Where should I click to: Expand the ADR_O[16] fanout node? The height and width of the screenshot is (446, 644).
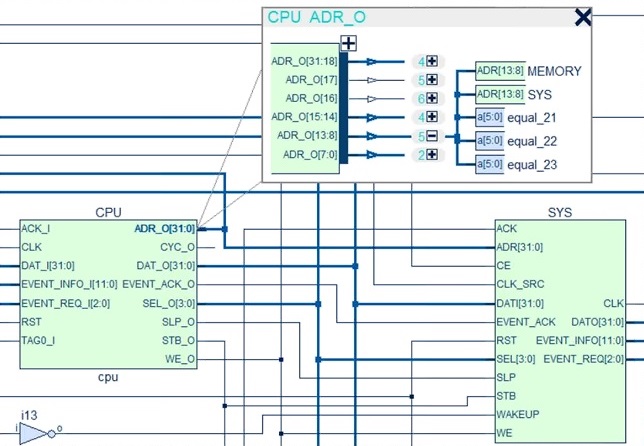pos(432,98)
